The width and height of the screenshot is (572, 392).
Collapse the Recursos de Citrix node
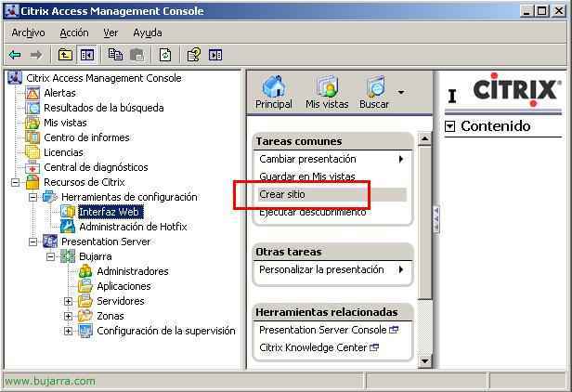pos(15,182)
